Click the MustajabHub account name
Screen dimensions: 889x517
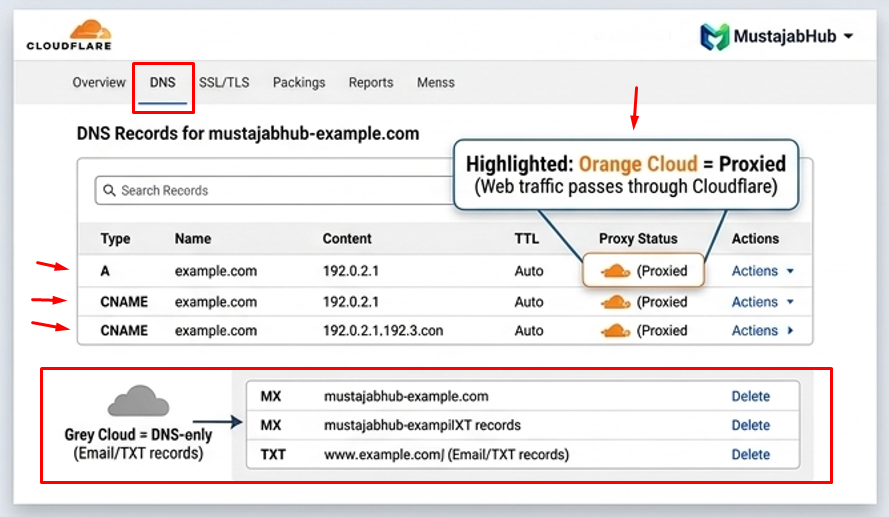coord(785,36)
